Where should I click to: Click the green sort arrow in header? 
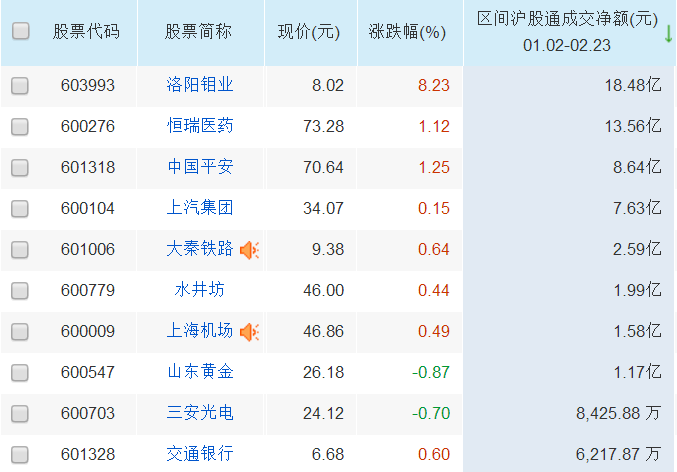(x=668, y=34)
